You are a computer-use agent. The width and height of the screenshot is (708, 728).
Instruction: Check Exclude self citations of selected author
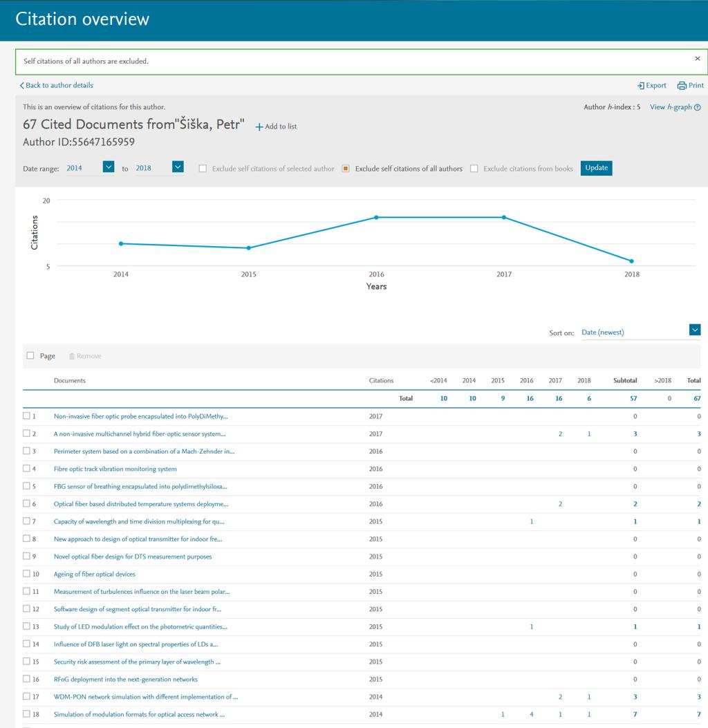203,169
